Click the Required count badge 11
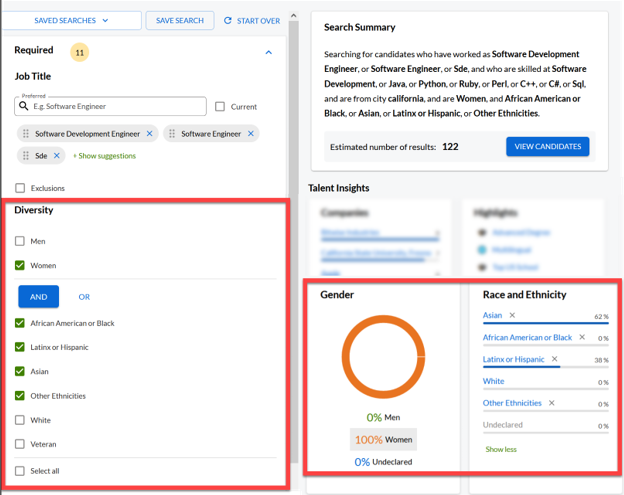The width and height of the screenshot is (624, 495). tap(80, 53)
